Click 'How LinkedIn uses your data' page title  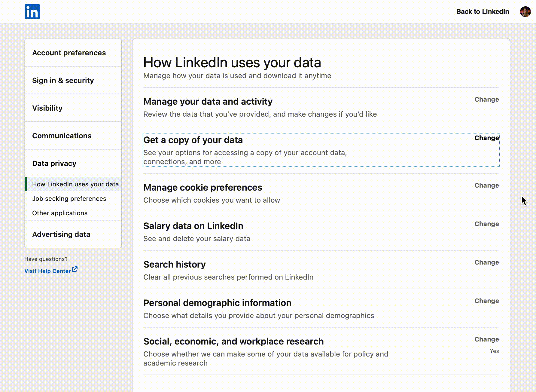(232, 63)
